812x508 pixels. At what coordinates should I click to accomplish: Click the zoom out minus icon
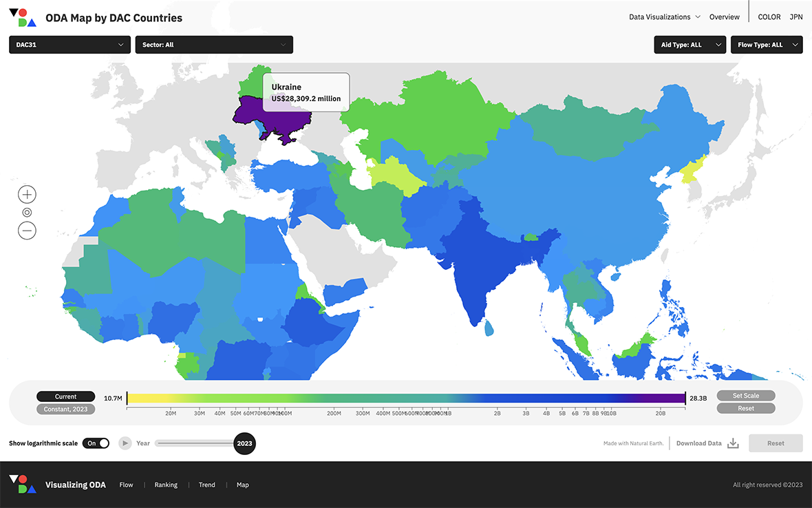(x=27, y=231)
